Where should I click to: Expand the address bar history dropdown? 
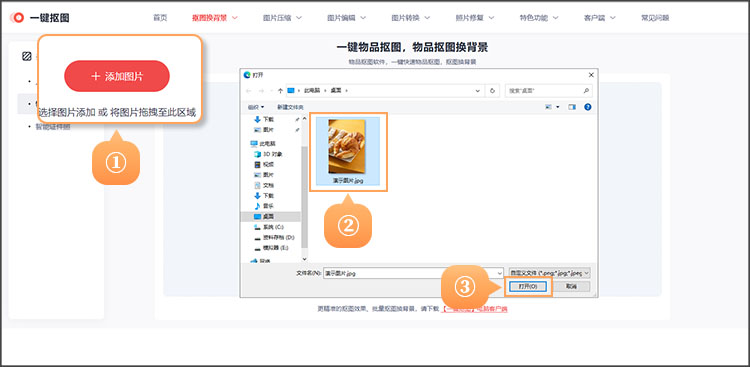tap(477, 90)
